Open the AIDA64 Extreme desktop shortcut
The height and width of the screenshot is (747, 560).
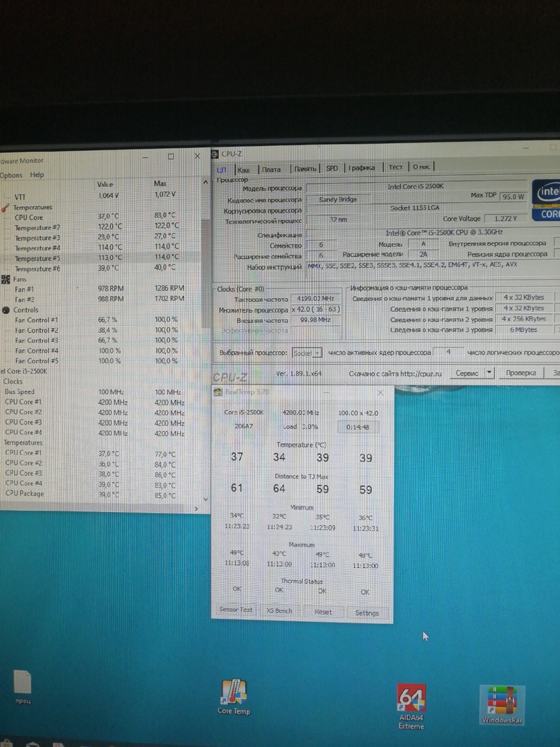click(x=411, y=707)
